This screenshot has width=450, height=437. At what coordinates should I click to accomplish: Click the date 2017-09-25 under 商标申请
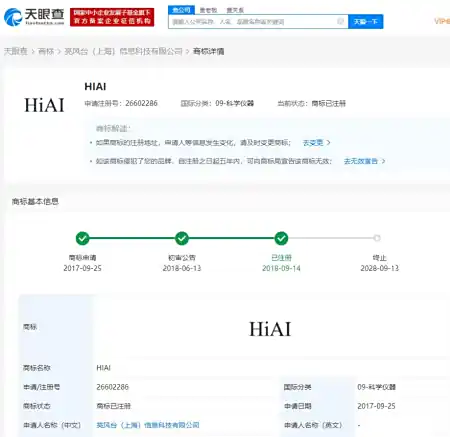(x=82, y=268)
